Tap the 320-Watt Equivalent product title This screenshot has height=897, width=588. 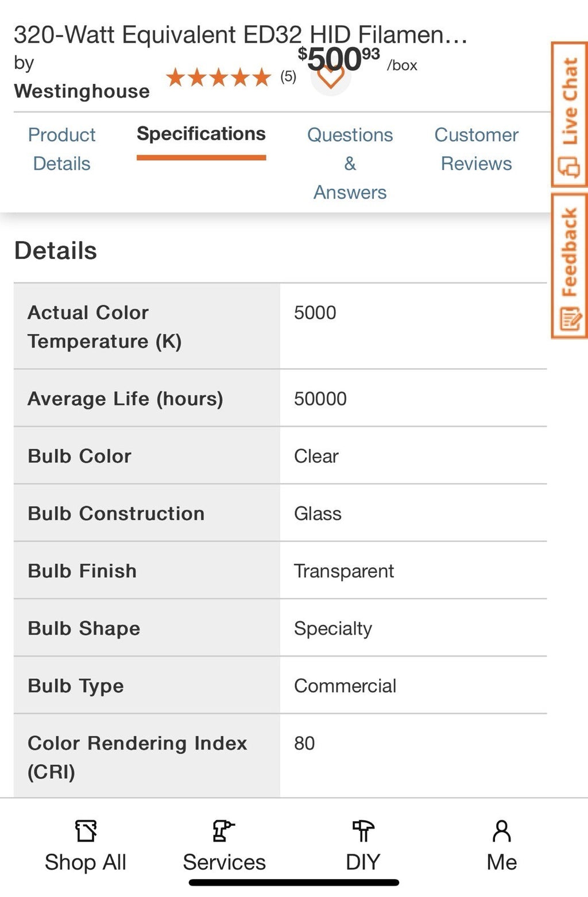(x=241, y=34)
